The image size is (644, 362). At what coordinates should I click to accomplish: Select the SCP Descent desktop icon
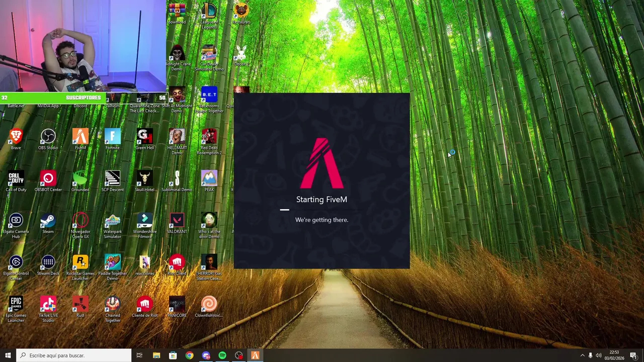click(x=113, y=181)
